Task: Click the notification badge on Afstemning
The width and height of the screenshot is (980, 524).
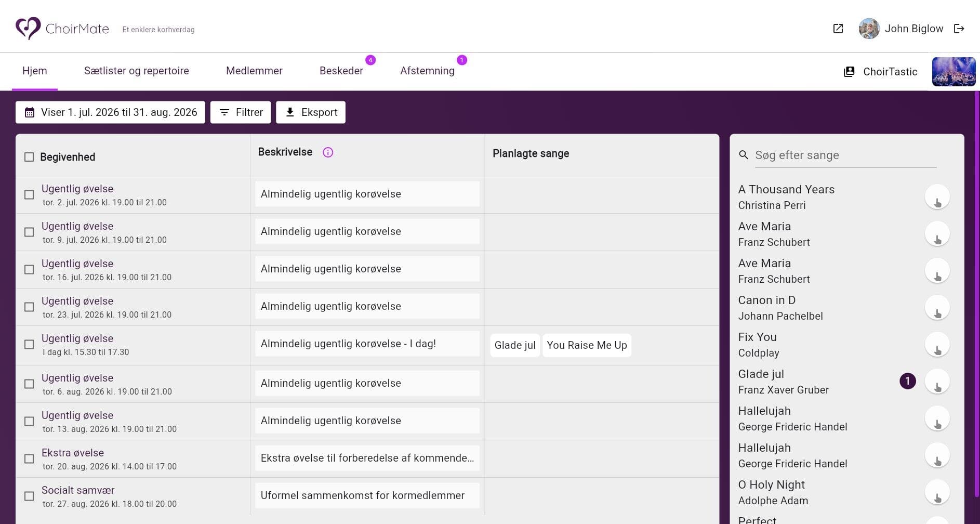Action: (x=462, y=60)
